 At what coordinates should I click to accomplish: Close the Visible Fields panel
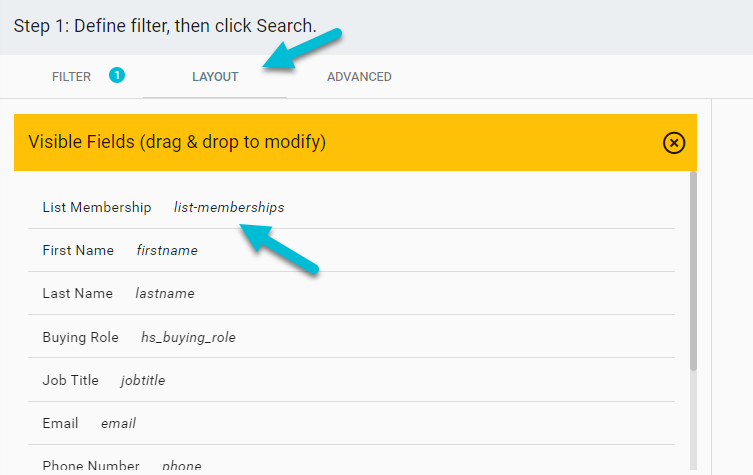[674, 143]
